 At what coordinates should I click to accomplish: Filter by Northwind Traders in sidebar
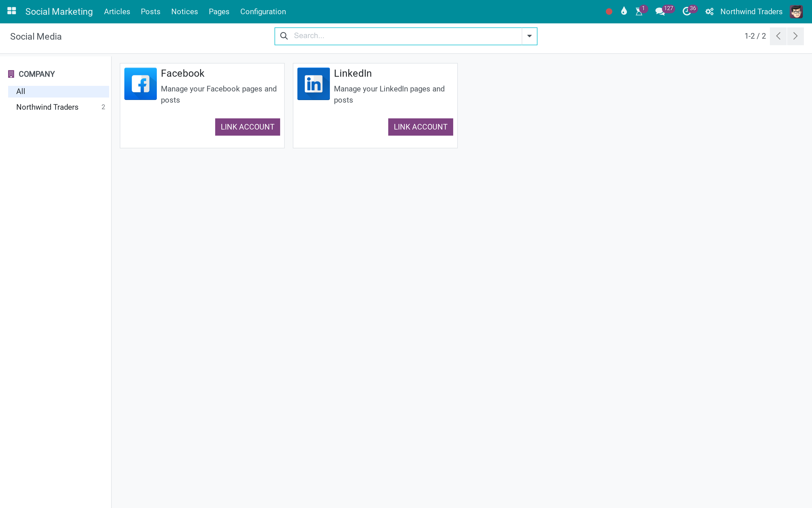(58, 107)
